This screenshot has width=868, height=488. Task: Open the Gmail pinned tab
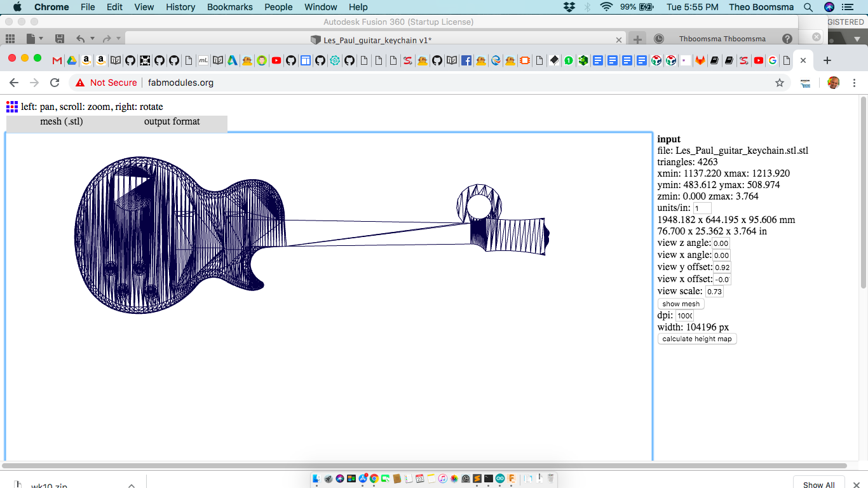point(57,60)
